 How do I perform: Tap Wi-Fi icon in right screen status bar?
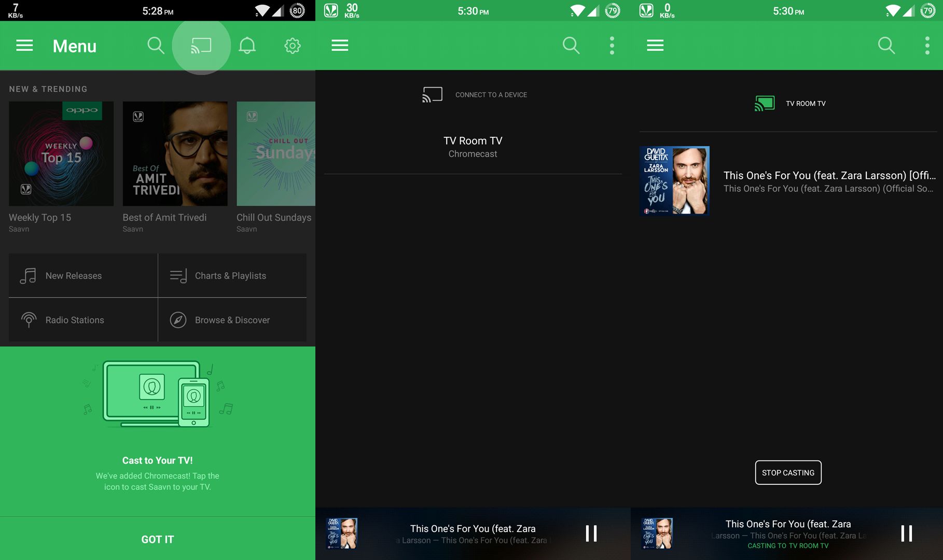click(893, 10)
